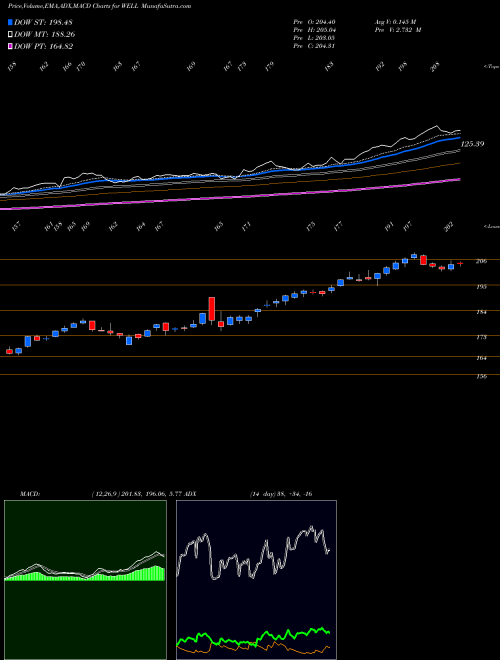The width and height of the screenshot is (500, 660).
Task: Click the 173 price axis label
Action: pos(481,337)
